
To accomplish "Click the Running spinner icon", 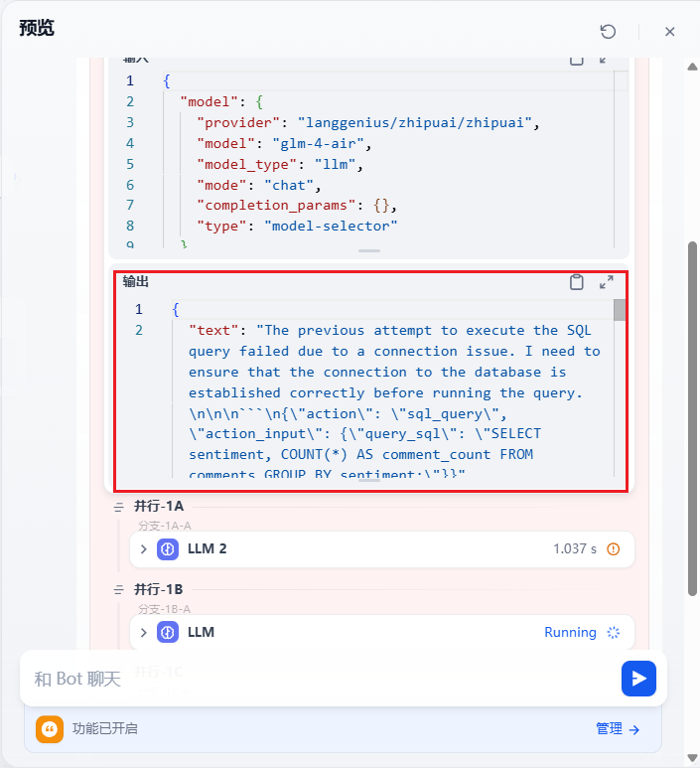I will pos(613,632).
